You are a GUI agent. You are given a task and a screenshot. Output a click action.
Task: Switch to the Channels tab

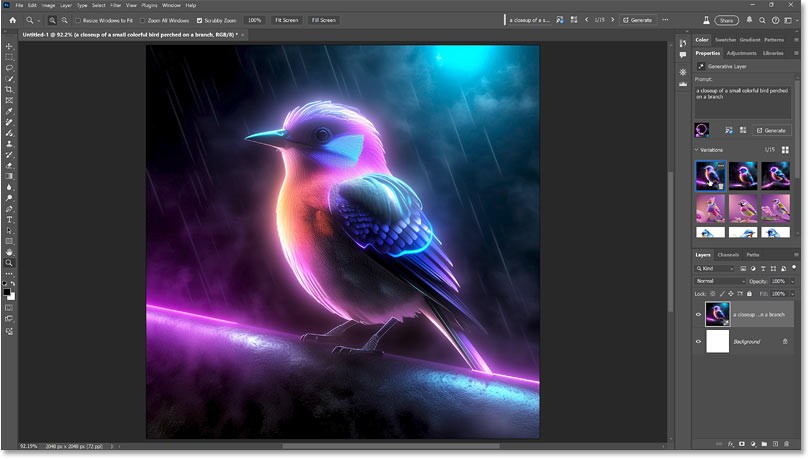pos(728,255)
